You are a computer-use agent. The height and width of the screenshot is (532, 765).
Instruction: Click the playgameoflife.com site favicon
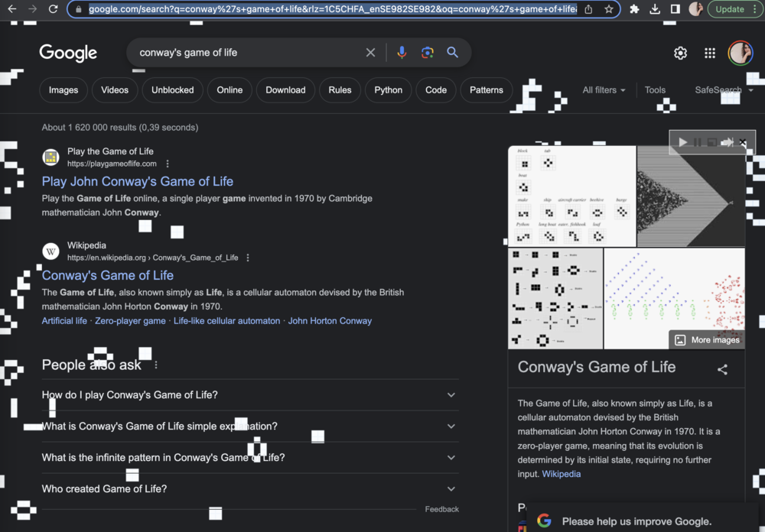coord(50,157)
